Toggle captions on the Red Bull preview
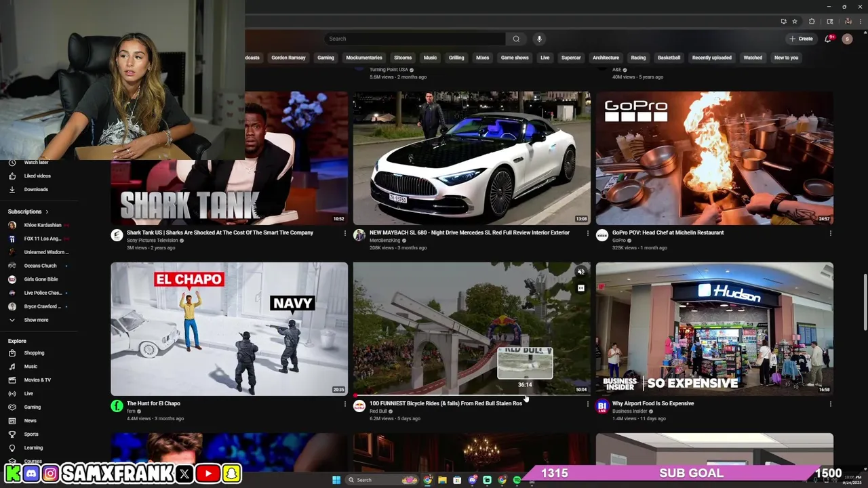 pyautogui.click(x=581, y=288)
